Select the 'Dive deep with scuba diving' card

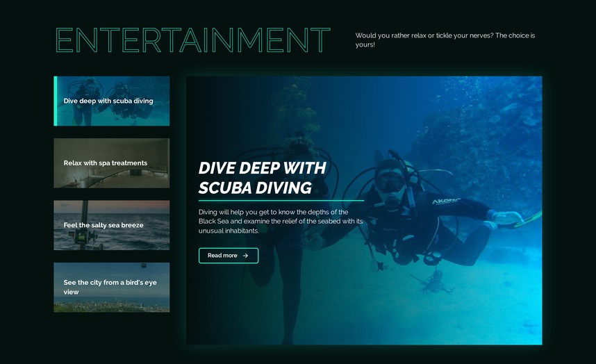pyautogui.click(x=112, y=101)
